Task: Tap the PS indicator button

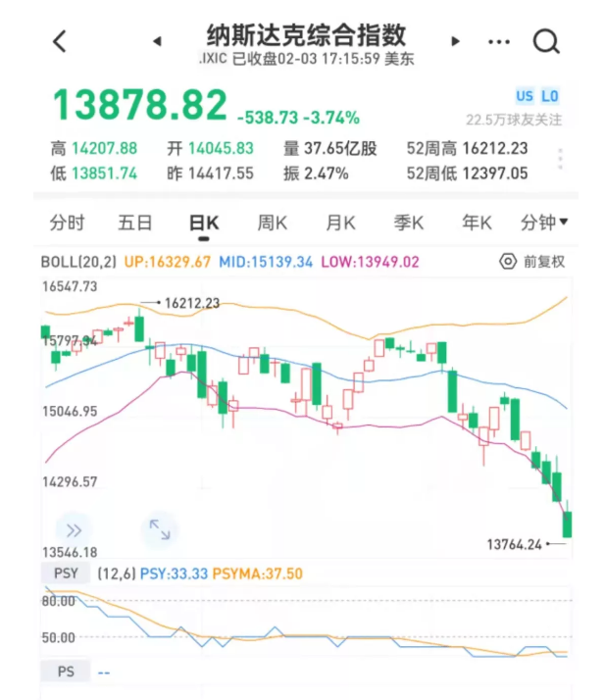Action: [x=66, y=672]
